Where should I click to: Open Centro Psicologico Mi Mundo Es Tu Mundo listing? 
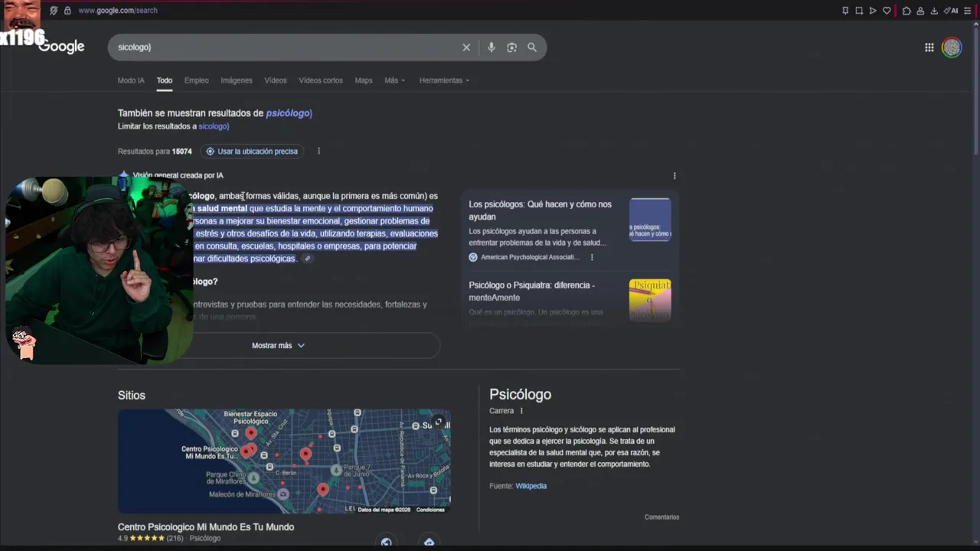coord(206,527)
